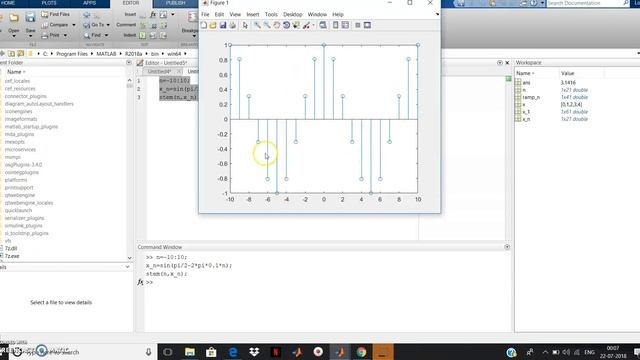The height and width of the screenshot is (360, 640).
Task: Switch to the PUBLISH ribbon tab
Action: point(176,3)
